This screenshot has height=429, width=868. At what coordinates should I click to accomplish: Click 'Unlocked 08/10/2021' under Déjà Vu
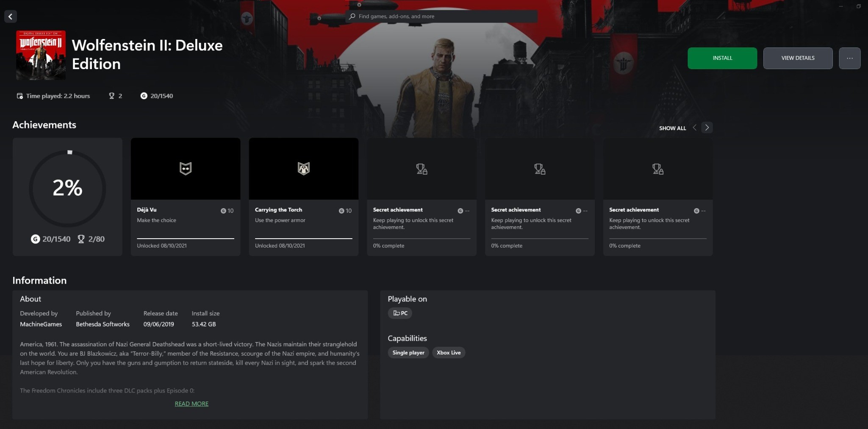[161, 246]
